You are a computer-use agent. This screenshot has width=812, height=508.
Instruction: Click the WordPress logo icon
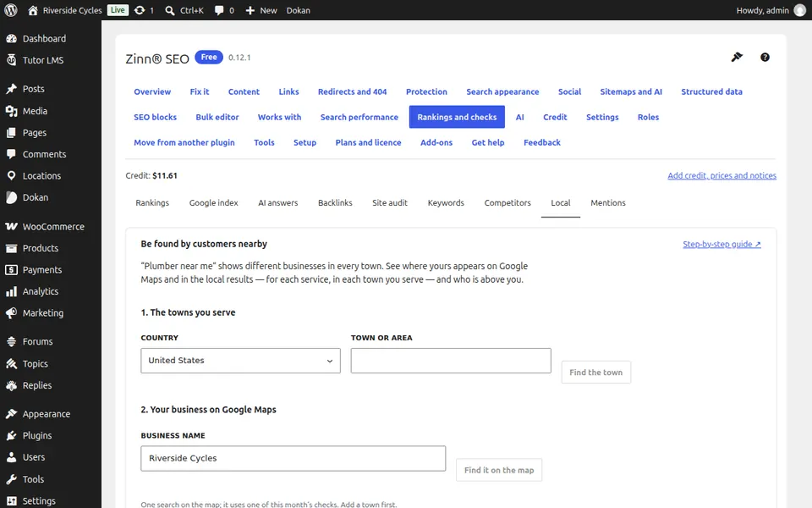(x=11, y=10)
